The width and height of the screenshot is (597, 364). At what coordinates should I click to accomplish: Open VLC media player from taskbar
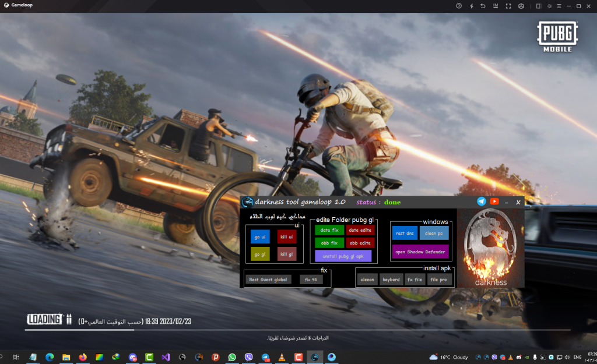pos(282,357)
